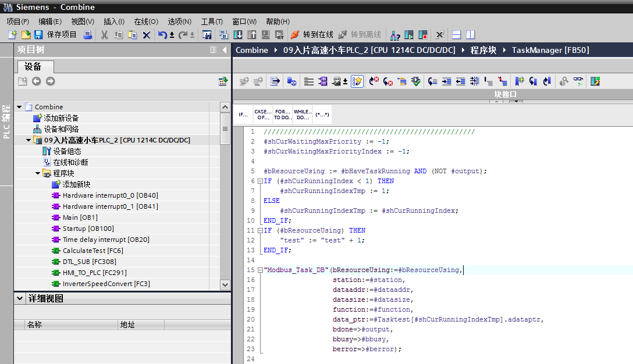The height and width of the screenshot is (364, 633).
Task: Insert IF statement snippet button
Action: tap(243, 115)
